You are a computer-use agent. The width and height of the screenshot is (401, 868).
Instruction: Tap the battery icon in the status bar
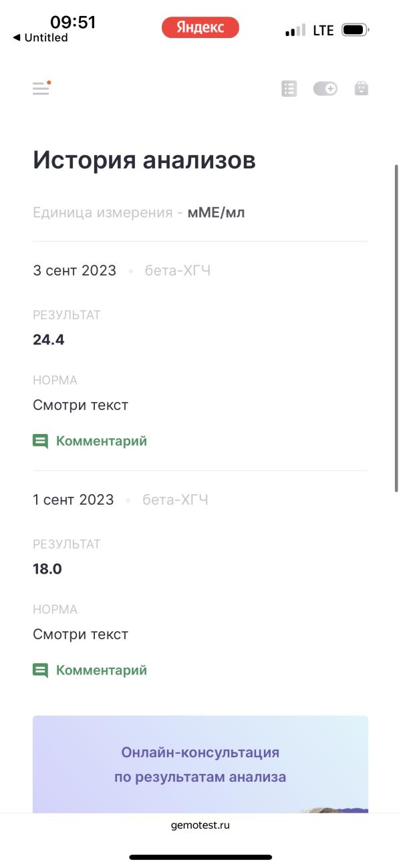click(x=355, y=30)
